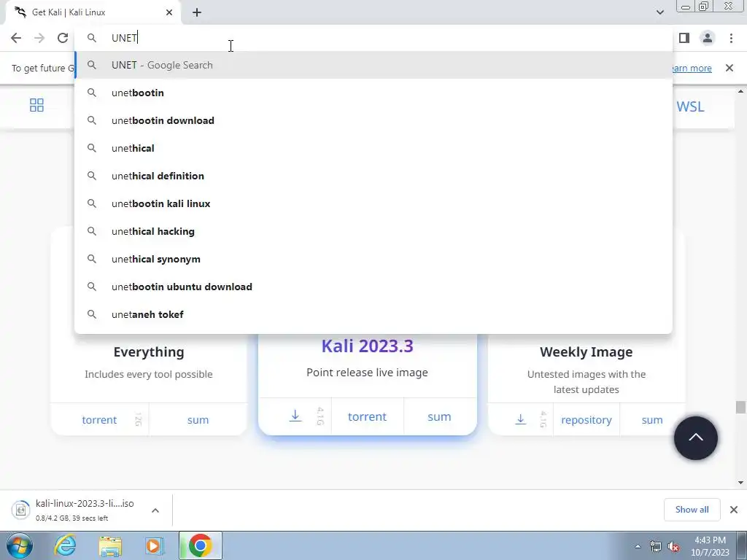Choose the unetaneh tokef suggestion

tap(374, 314)
